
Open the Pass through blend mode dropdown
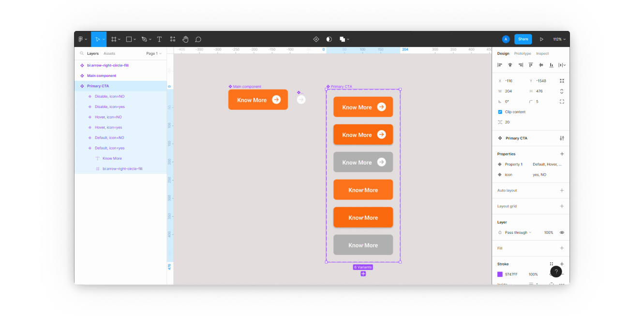(x=518, y=232)
